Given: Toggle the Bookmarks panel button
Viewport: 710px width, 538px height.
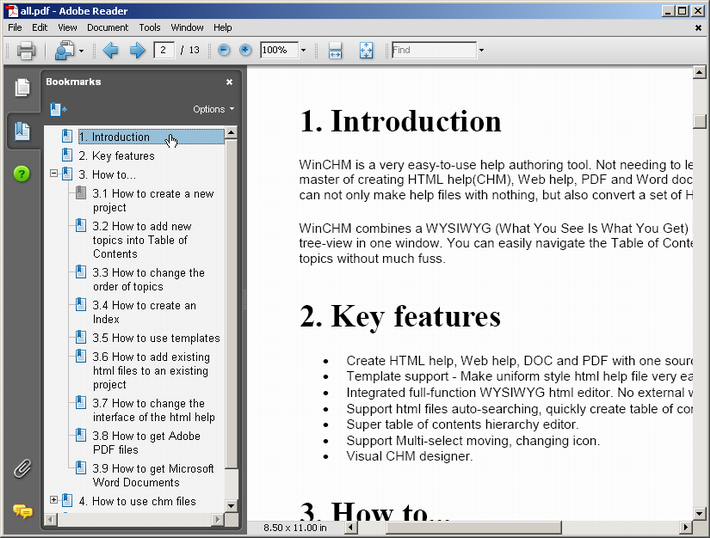Looking at the screenshot, I should (22, 130).
